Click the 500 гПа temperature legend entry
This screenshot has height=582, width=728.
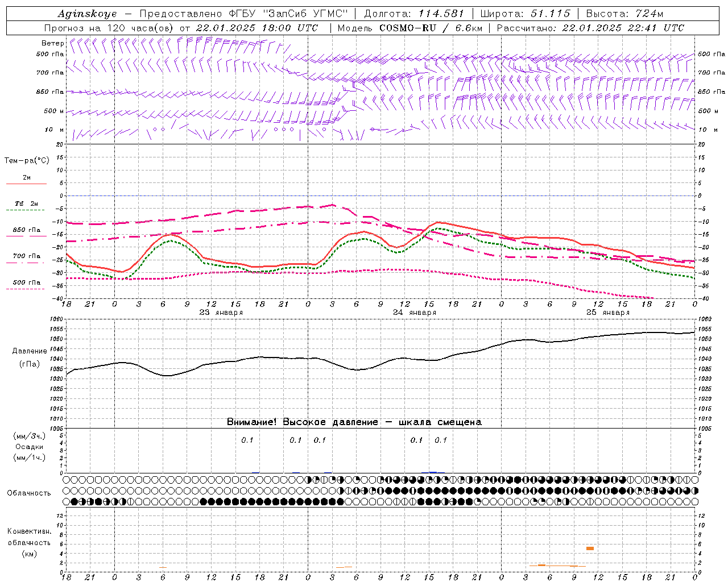26,282
